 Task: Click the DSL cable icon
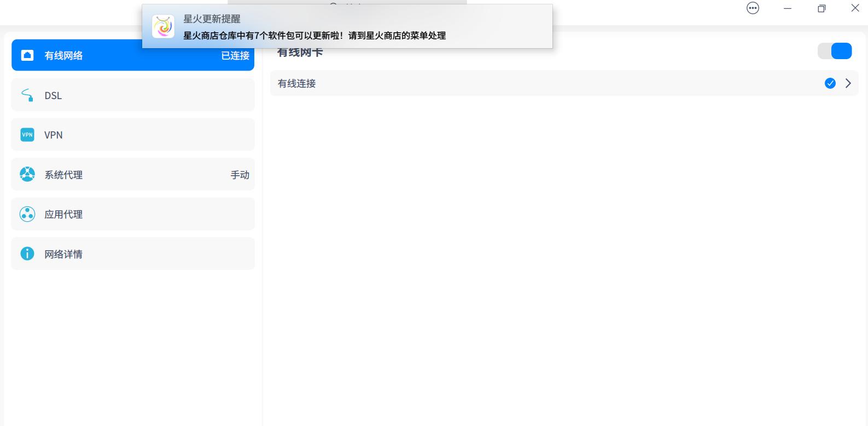(x=27, y=95)
